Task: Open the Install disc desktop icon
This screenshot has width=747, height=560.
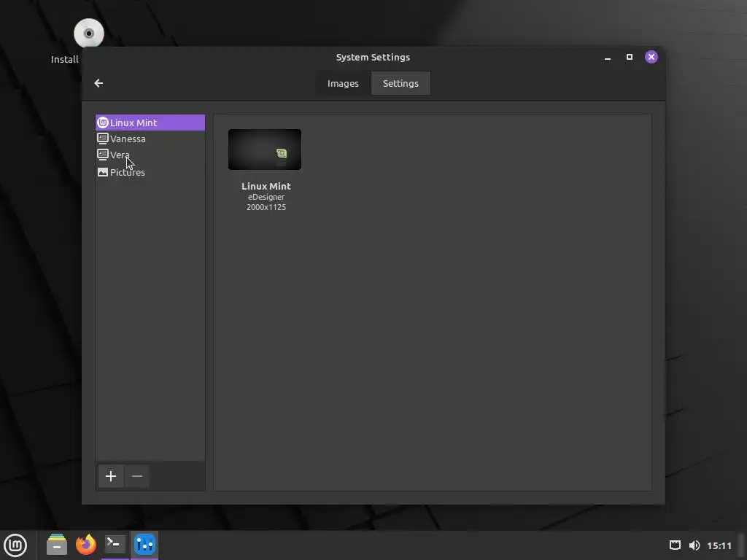Action: click(x=88, y=34)
